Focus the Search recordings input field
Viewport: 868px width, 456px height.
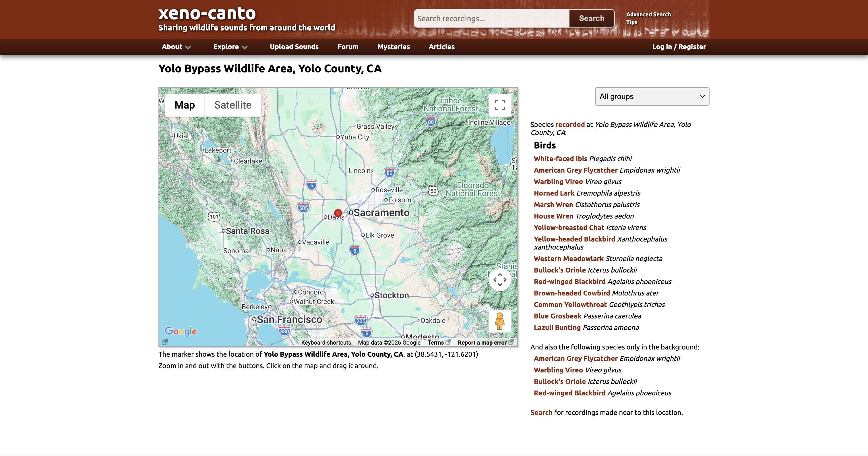[x=492, y=19]
